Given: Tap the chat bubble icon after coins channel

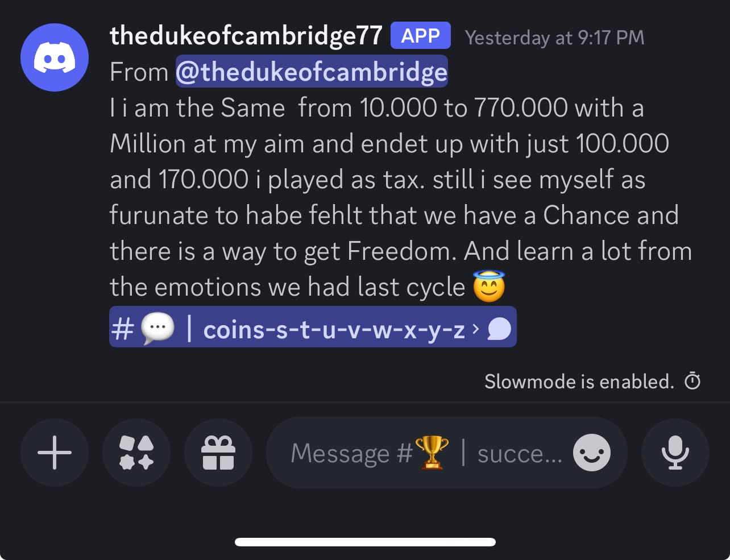Looking at the screenshot, I should point(499,329).
